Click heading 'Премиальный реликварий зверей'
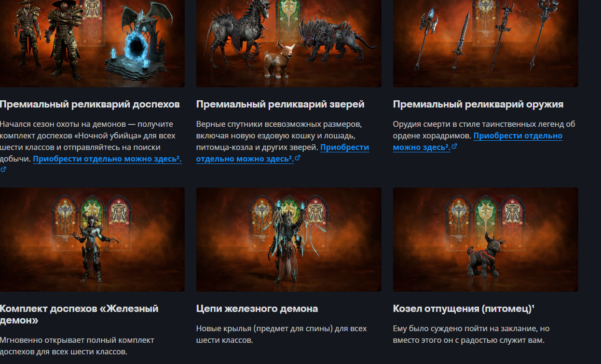Image resolution: width=601 pixels, height=364 pixels. pyautogui.click(x=280, y=104)
